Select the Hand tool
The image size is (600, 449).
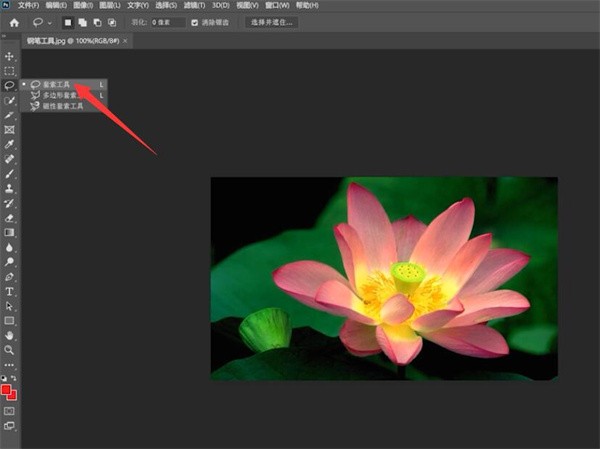[x=9, y=336]
